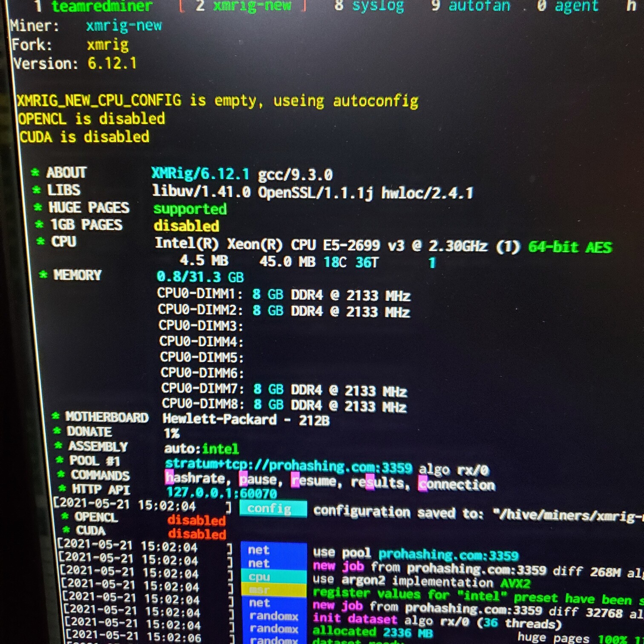Click the CUDA disabled red status
Image resolution: width=644 pixels, height=644 pixels.
pos(197,534)
